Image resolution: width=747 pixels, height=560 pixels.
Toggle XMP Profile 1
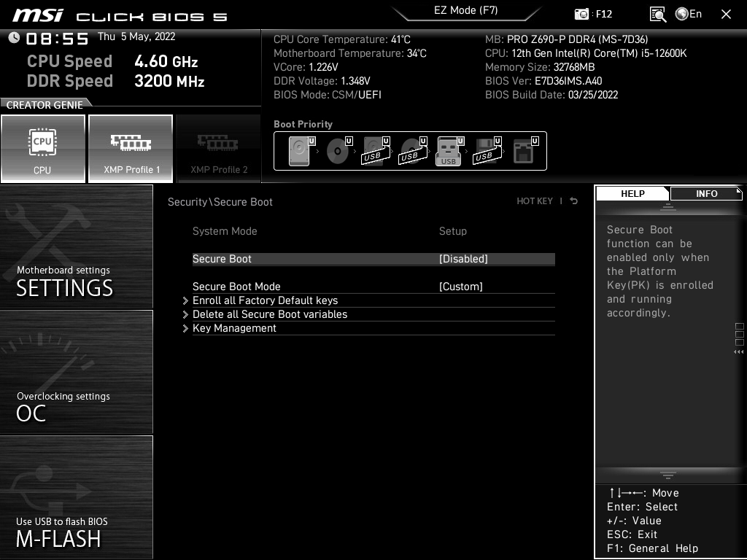131,149
